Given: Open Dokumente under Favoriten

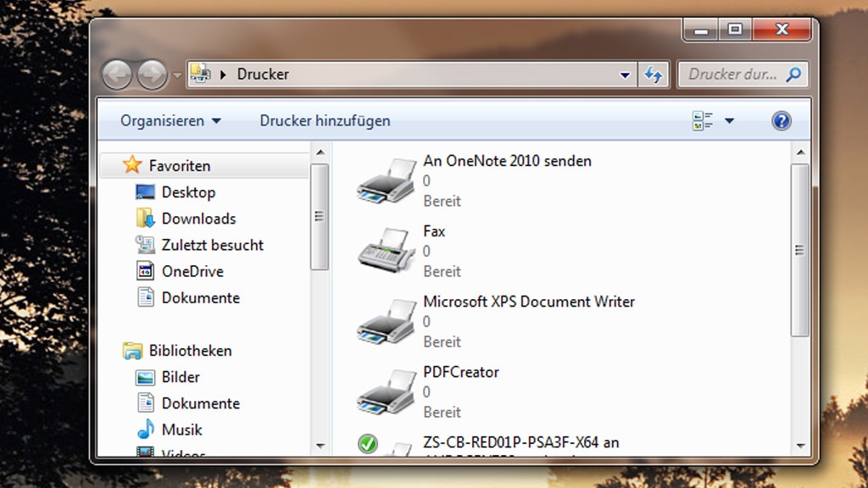Looking at the screenshot, I should [200, 297].
